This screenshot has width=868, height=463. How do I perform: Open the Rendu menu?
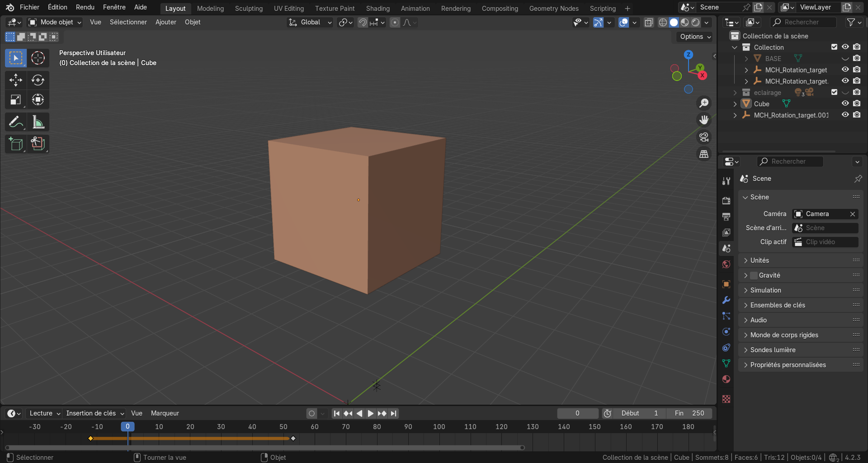click(x=85, y=7)
